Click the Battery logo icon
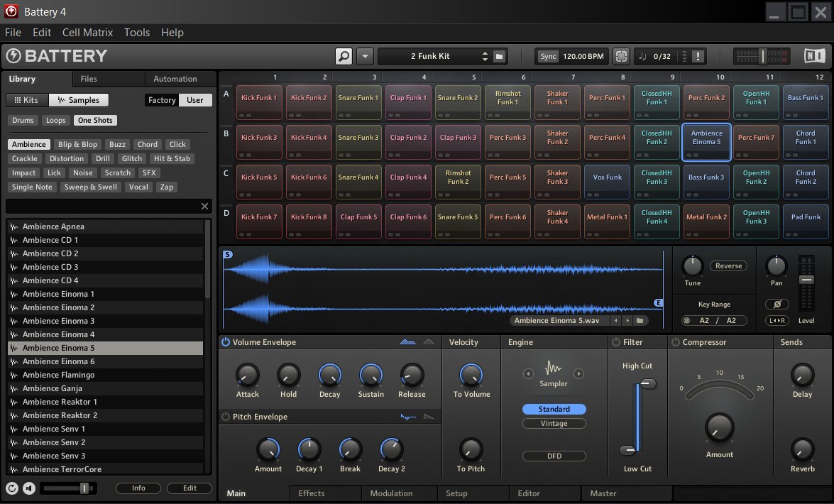 pyautogui.click(x=13, y=55)
